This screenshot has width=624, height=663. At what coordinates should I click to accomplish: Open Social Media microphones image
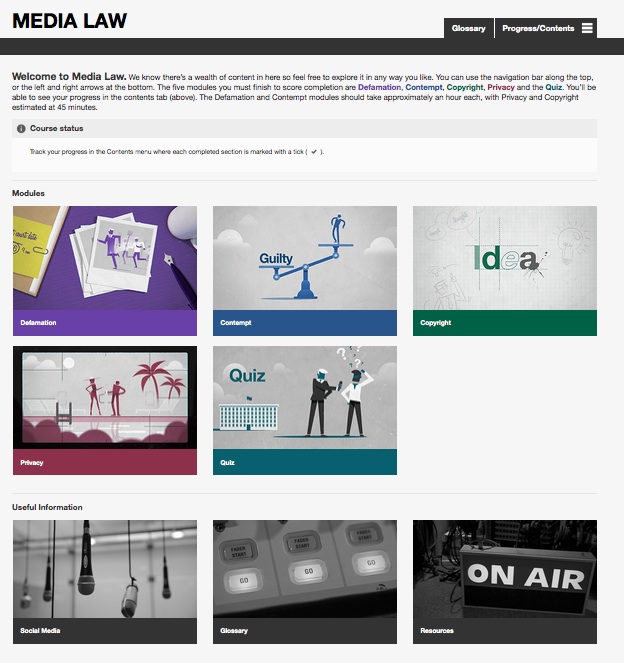(x=104, y=568)
